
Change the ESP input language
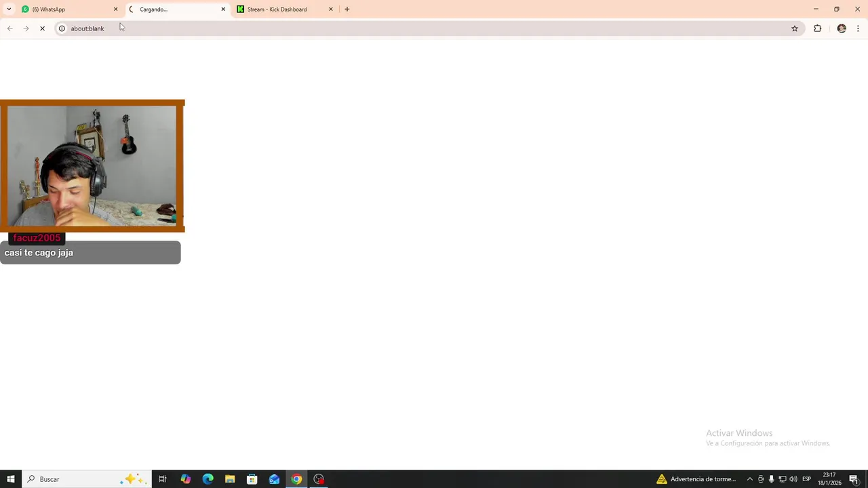pos(807,479)
